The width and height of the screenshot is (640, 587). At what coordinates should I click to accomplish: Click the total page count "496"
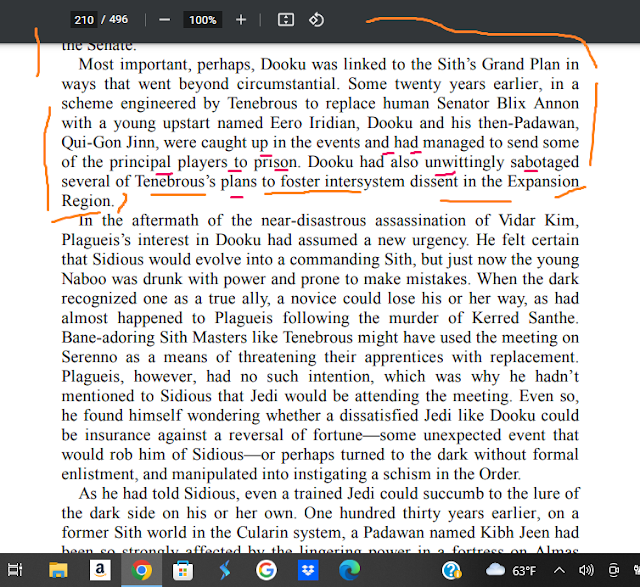[118, 20]
